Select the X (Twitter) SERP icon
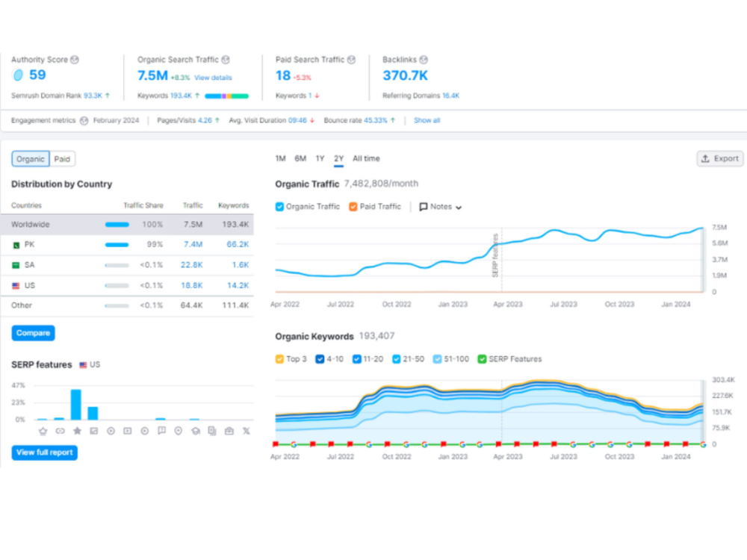Screen dimensions: 747x560 point(246,431)
